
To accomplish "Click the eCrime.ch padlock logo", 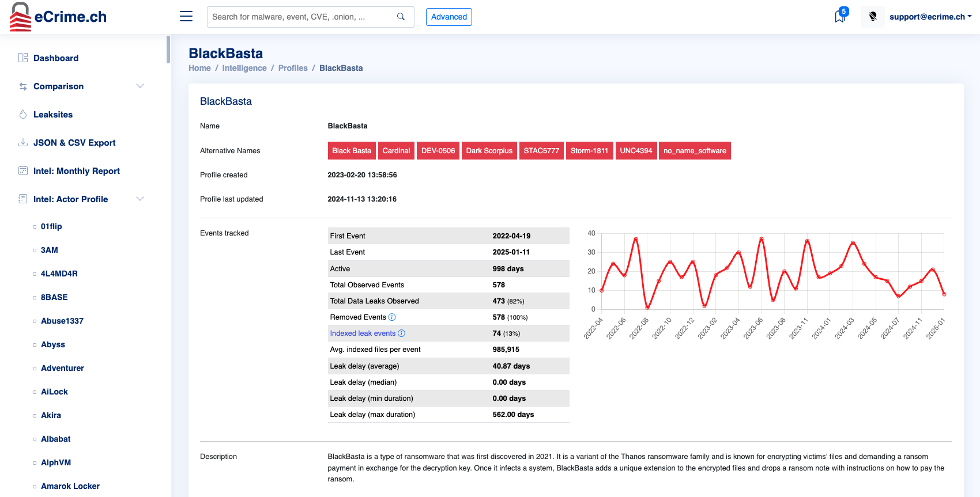I will [21, 17].
